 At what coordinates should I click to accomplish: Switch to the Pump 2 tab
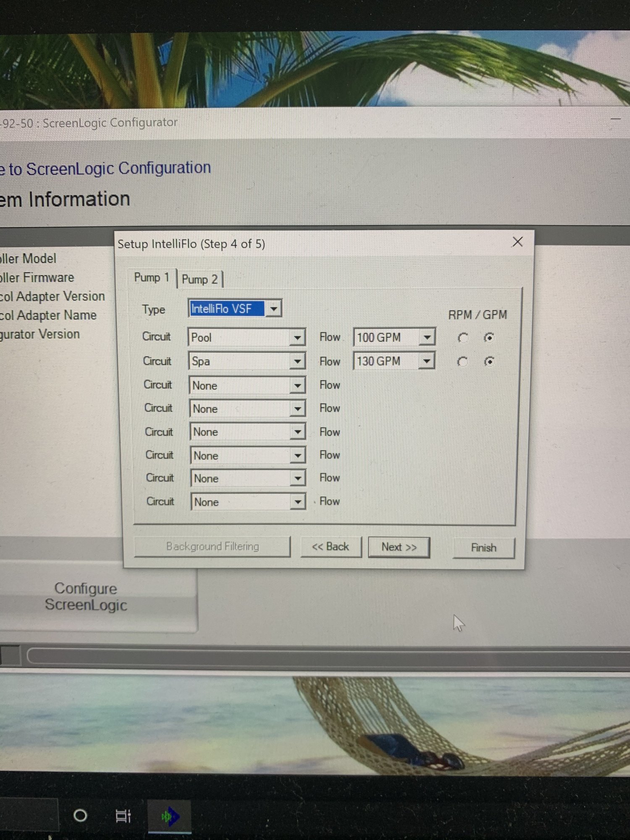tap(200, 279)
